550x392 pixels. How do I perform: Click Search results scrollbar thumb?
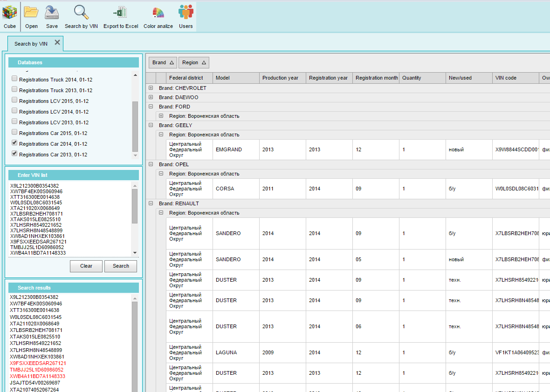pos(135,347)
